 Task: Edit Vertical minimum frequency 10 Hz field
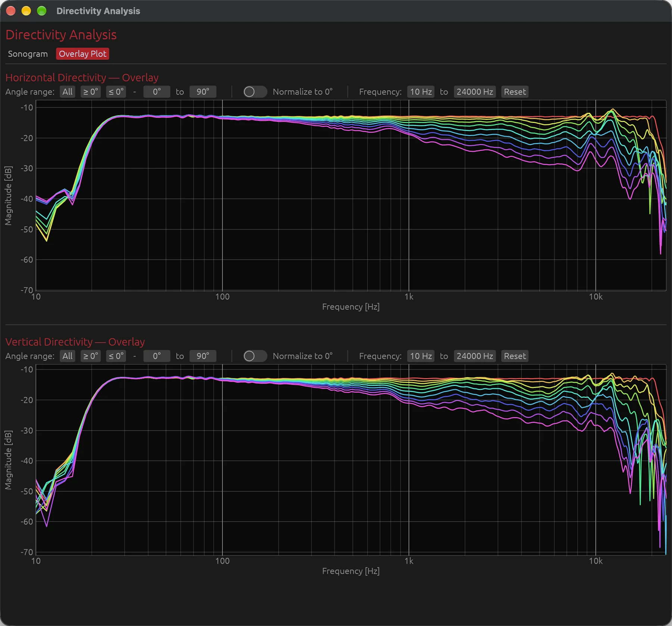421,356
